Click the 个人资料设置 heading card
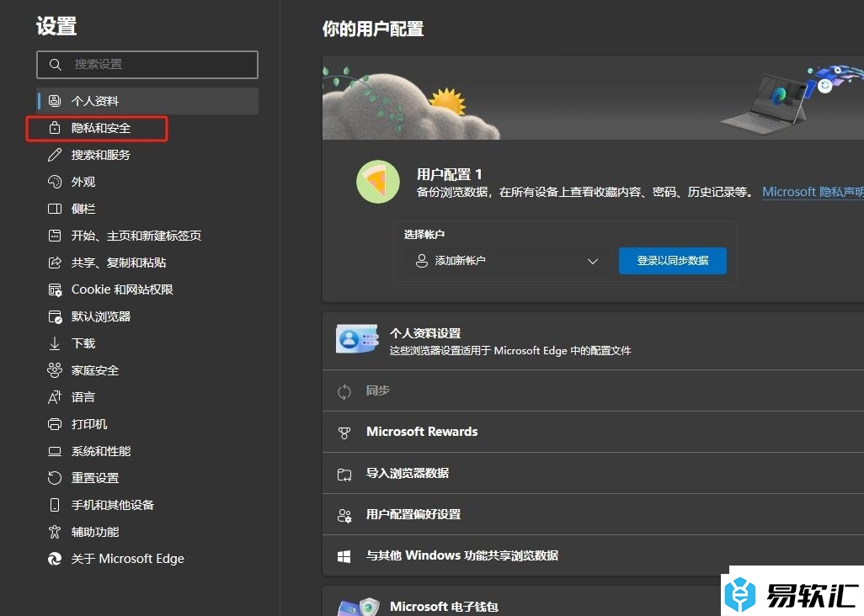864x616 pixels. pos(593,341)
